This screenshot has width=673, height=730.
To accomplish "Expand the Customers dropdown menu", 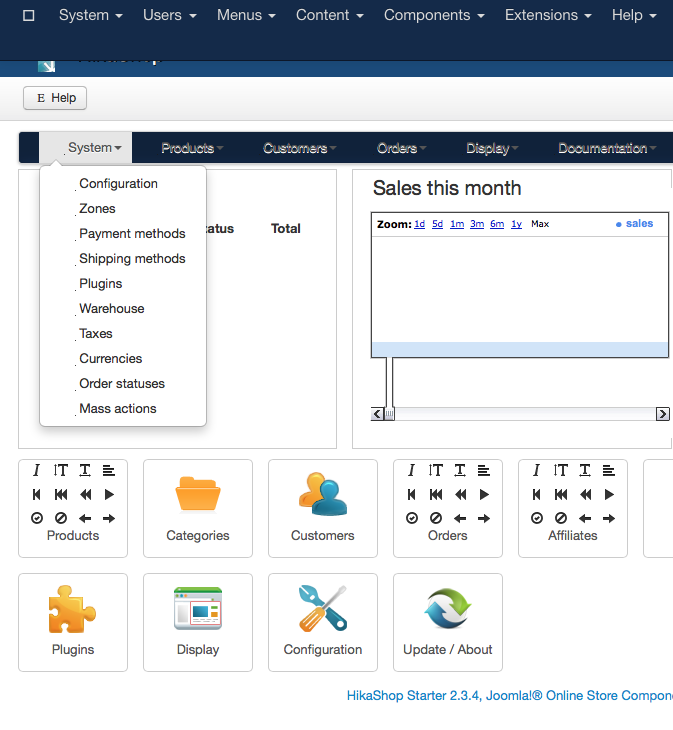I will [300, 148].
